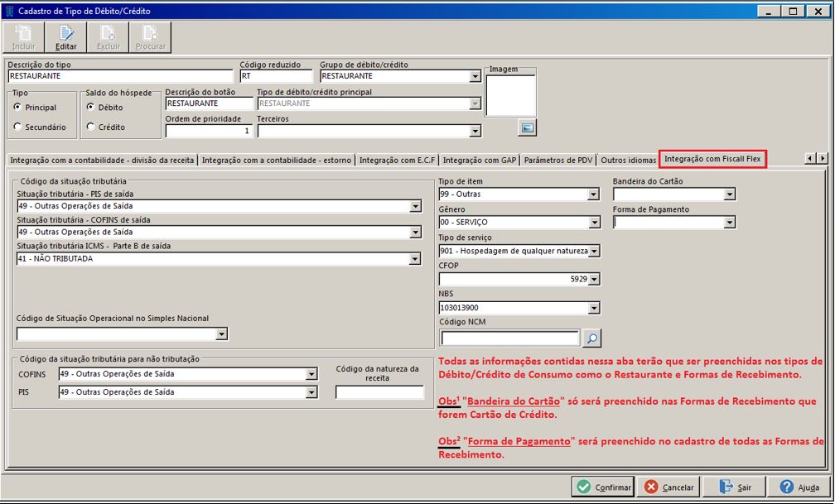Select the Principal radio button

(17, 107)
